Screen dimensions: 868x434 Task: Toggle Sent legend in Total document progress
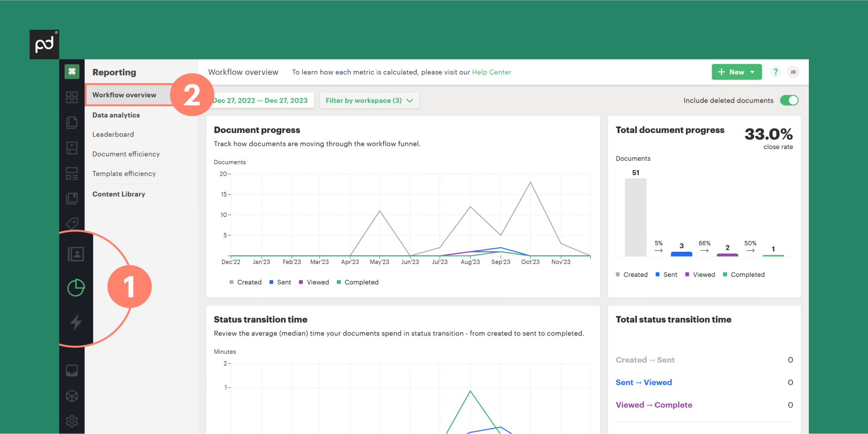pyautogui.click(x=666, y=275)
